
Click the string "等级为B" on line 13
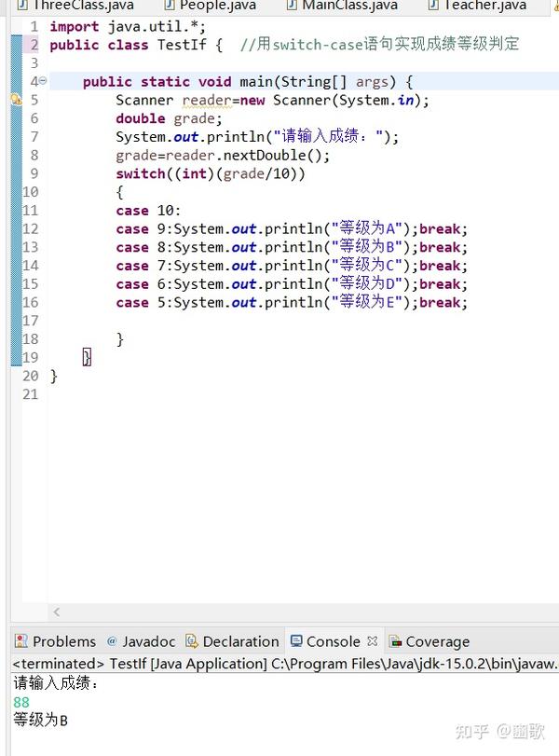click(367, 247)
